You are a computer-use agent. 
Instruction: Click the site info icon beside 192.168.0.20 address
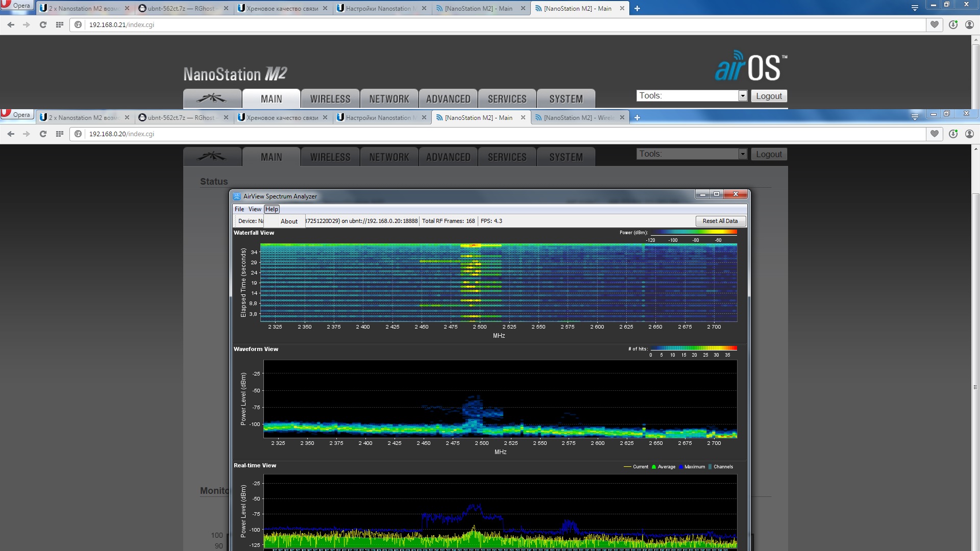coord(78,134)
